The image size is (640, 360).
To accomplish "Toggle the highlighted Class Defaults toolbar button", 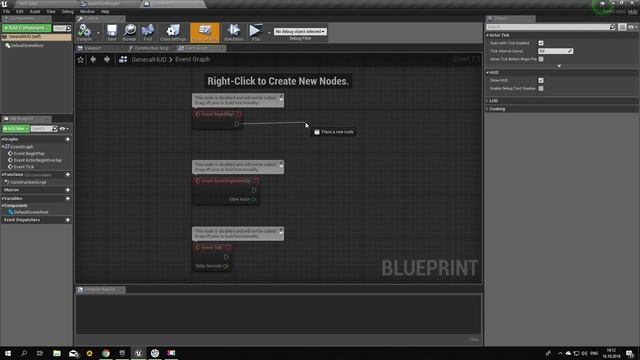I will point(204,32).
